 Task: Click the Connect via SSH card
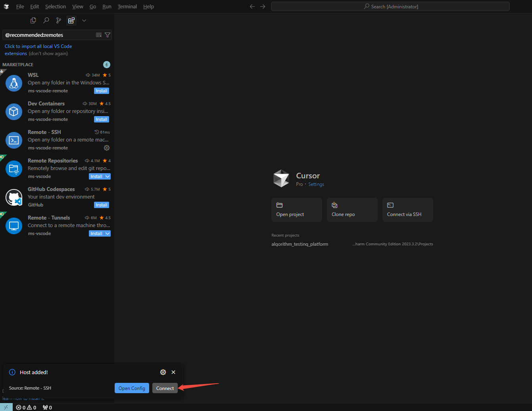click(408, 210)
